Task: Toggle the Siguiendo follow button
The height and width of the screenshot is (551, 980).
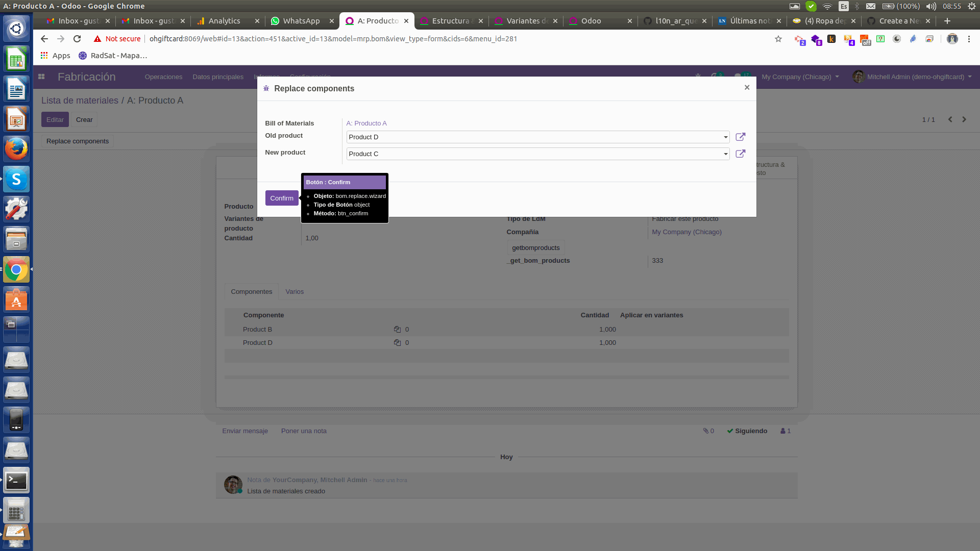Action: coord(747,431)
